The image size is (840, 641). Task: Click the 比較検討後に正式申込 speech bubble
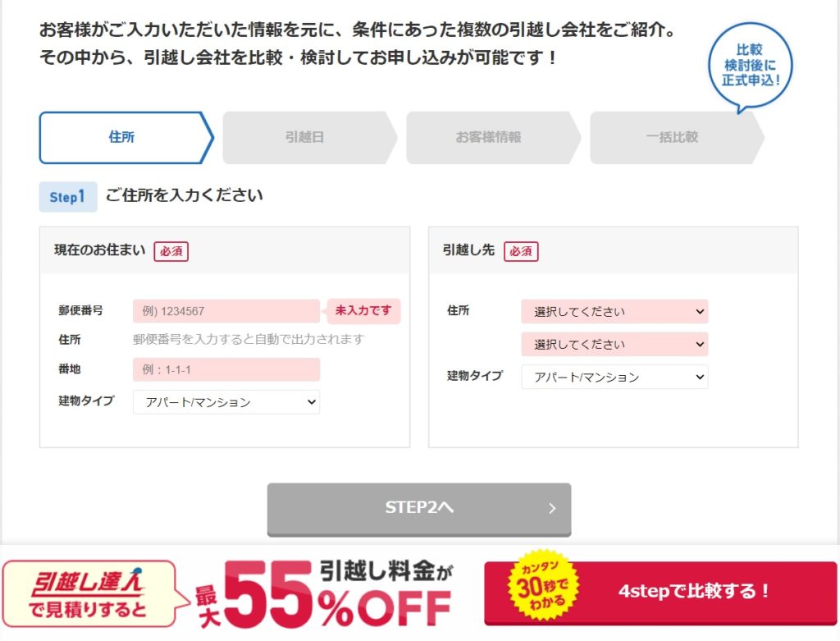750,66
